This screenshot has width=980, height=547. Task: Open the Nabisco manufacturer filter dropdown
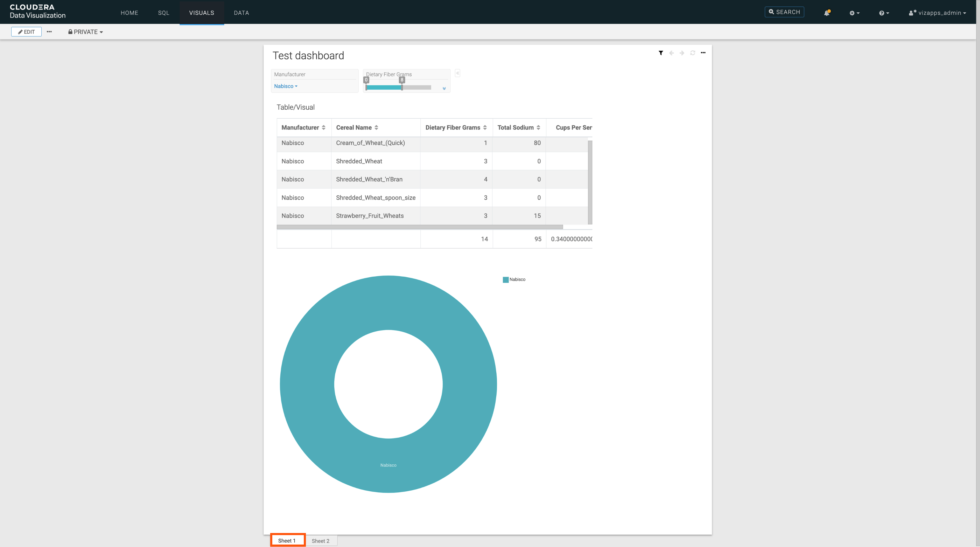[x=286, y=86]
